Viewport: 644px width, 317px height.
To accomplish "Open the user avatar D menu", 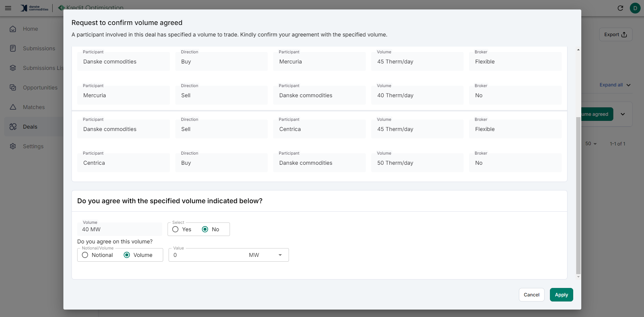I will tap(635, 8).
